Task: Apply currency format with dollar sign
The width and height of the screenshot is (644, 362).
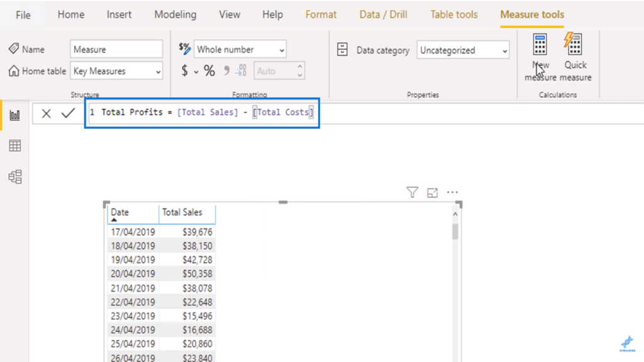Action: [x=185, y=70]
